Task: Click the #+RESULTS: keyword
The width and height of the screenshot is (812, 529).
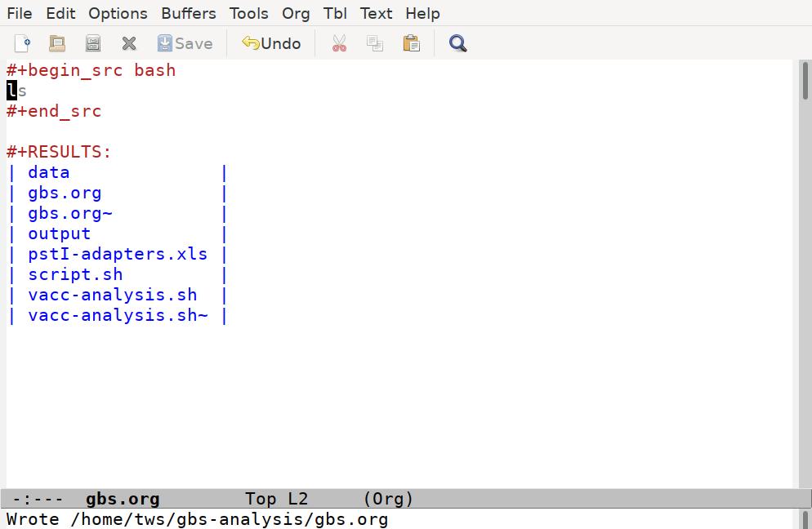Action: 59,152
